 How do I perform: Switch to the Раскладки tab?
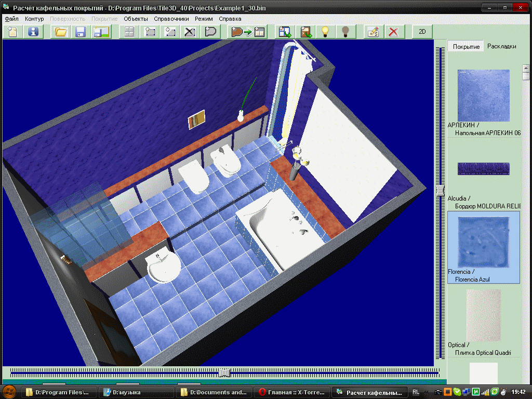tap(501, 46)
